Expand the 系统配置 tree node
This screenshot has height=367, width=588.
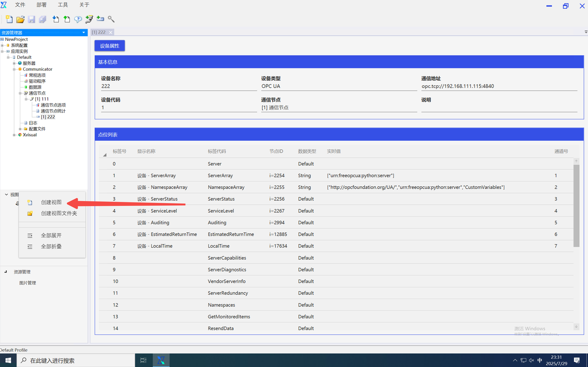(2, 45)
